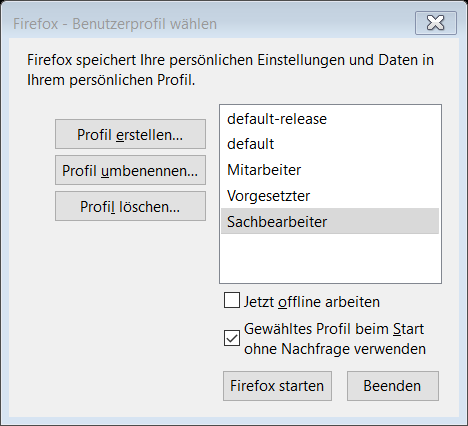Click the Jetzt offline arbeiten label text
The height and width of the screenshot is (426, 468).
[312, 302]
